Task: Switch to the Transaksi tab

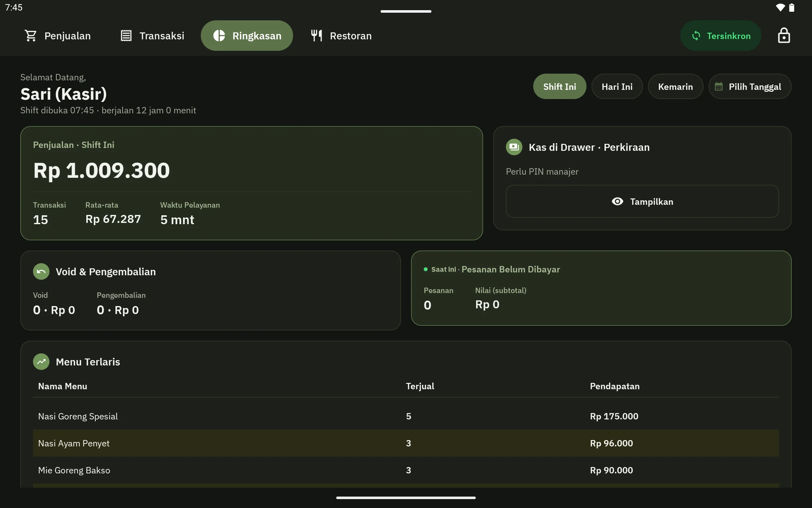Action: tap(152, 36)
